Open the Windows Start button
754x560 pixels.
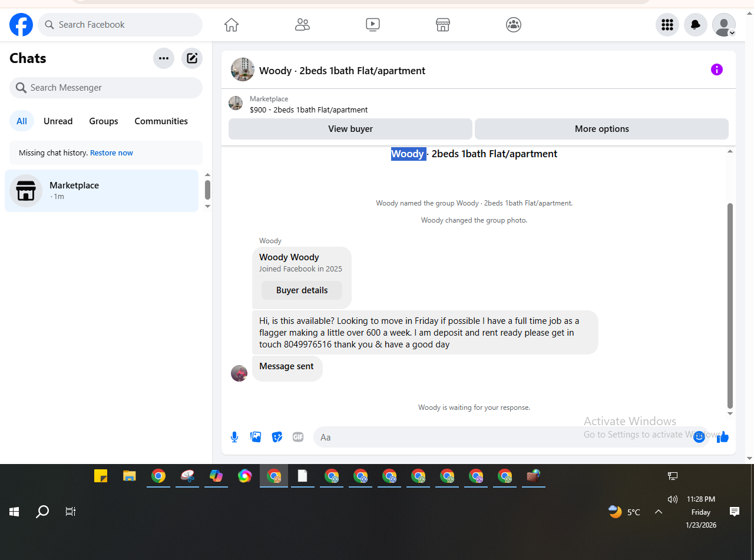tap(14, 512)
